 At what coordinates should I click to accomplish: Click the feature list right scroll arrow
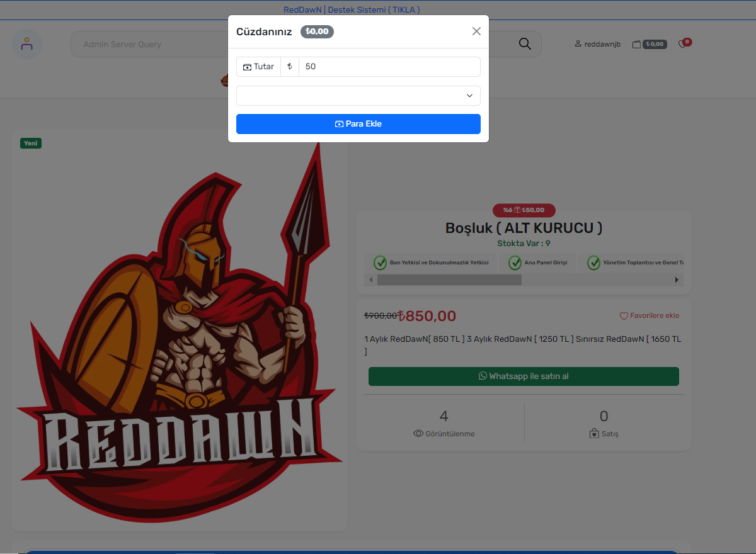pos(677,280)
